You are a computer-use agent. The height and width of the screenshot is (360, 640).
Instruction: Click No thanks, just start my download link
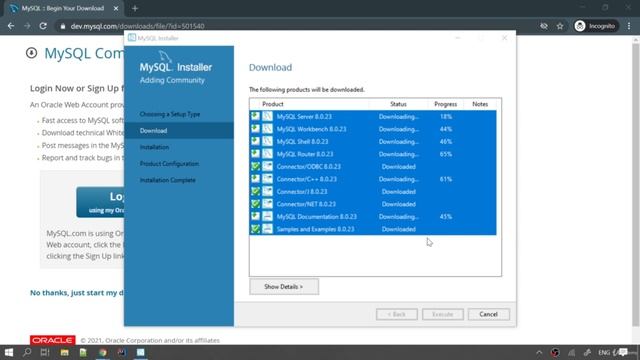(x=77, y=293)
